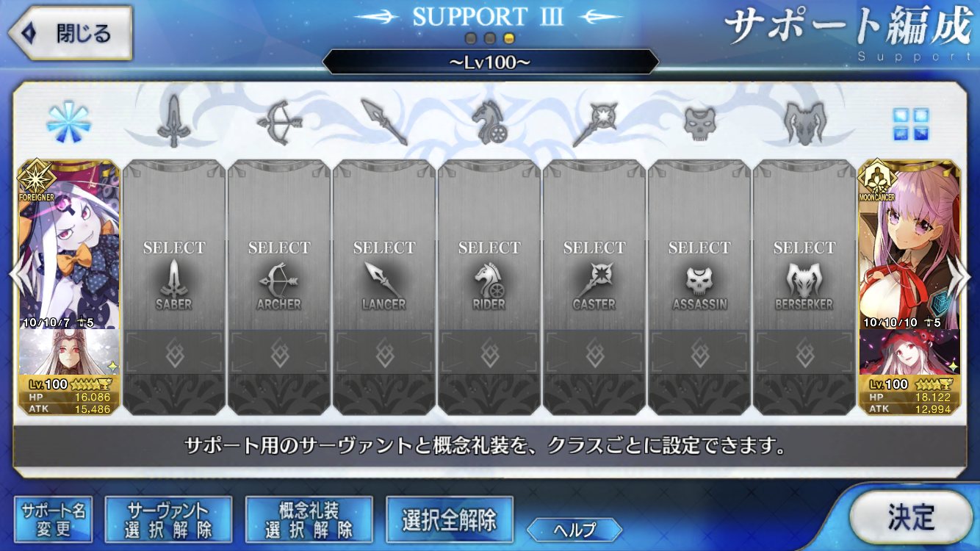Click the Assassin skull class icon
The image size is (980, 551).
[x=699, y=123]
